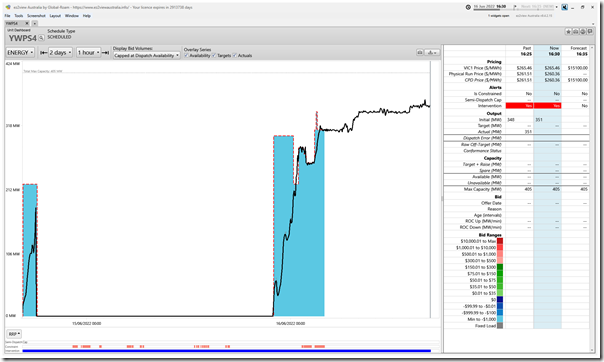Open the chart export dropdown button
This screenshot has width=604, height=362.
coord(432,52)
